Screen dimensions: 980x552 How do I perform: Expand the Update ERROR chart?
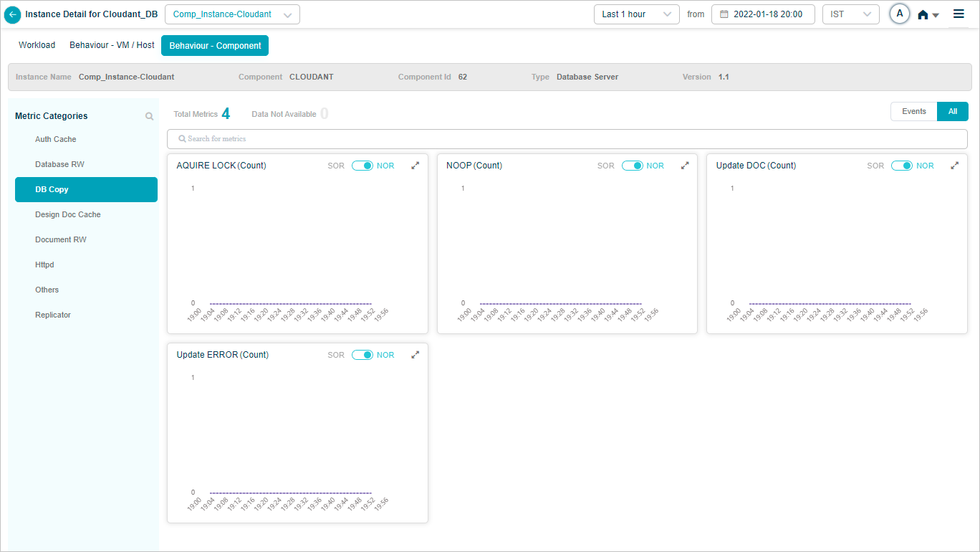415,355
